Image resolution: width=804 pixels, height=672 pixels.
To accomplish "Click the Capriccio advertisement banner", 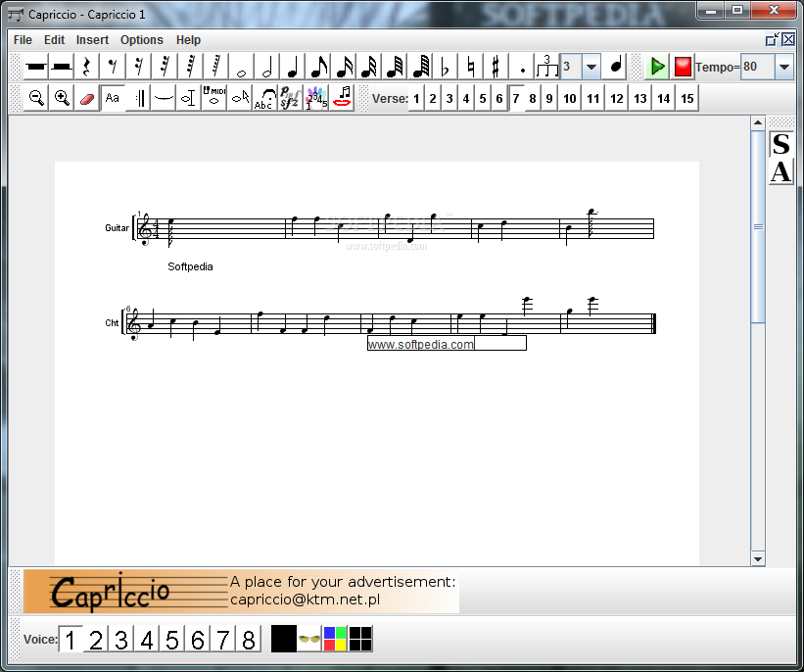I will click(242, 591).
